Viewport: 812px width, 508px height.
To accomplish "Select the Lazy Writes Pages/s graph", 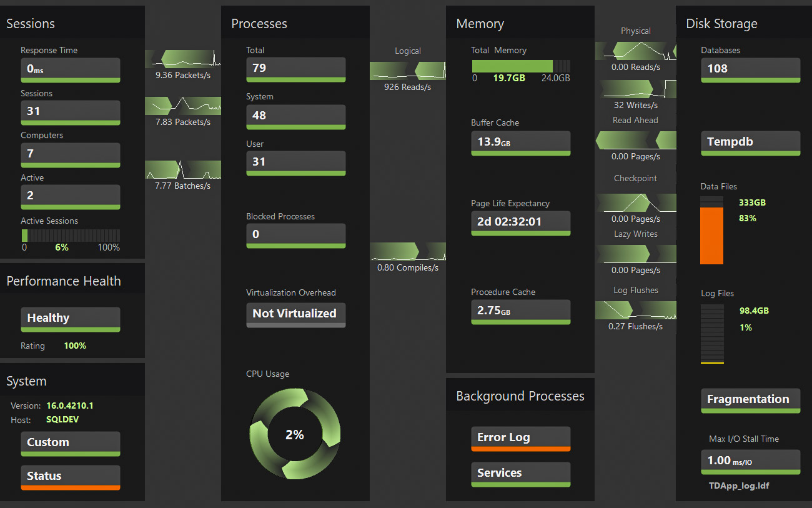I will pos(635,254).
